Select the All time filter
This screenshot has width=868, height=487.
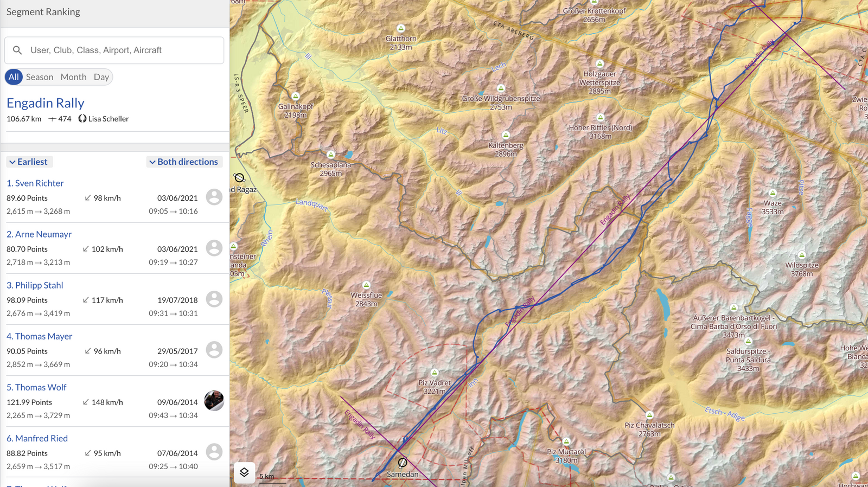pyautogui.click(x=14, y=77)
